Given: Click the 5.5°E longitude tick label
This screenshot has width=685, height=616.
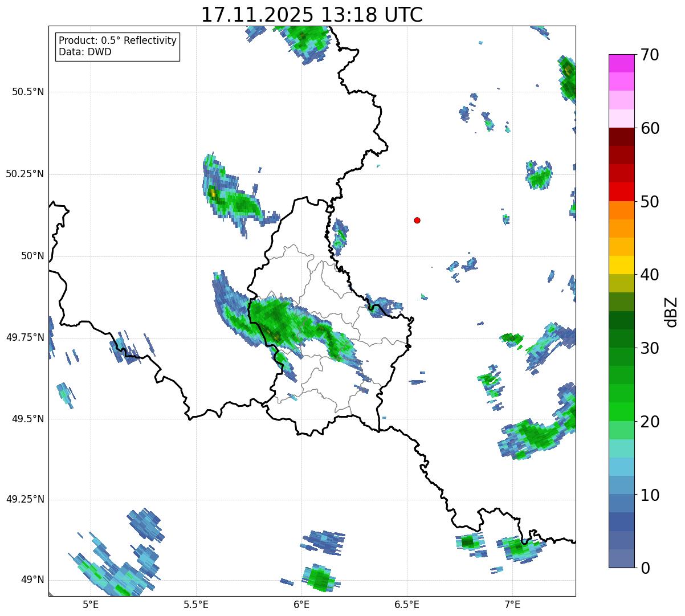Looking at the screenshot, I should [x=196, y=604].
